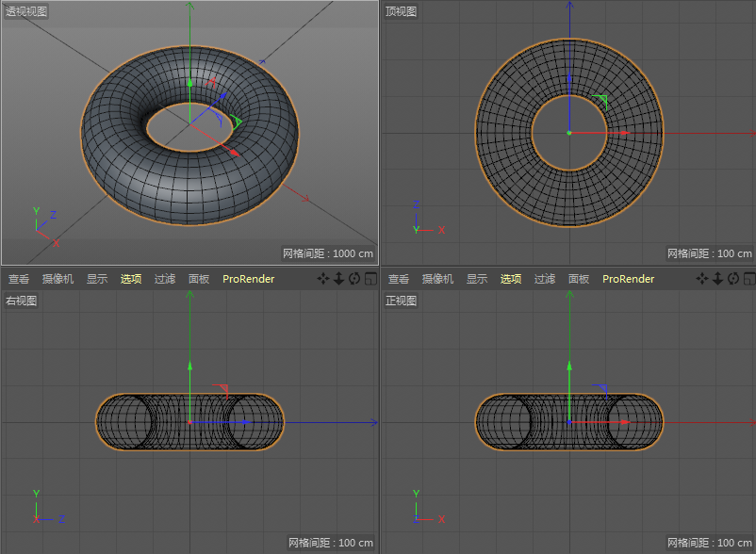Open the 过滤 menu above the front view

tap(545, 279)
